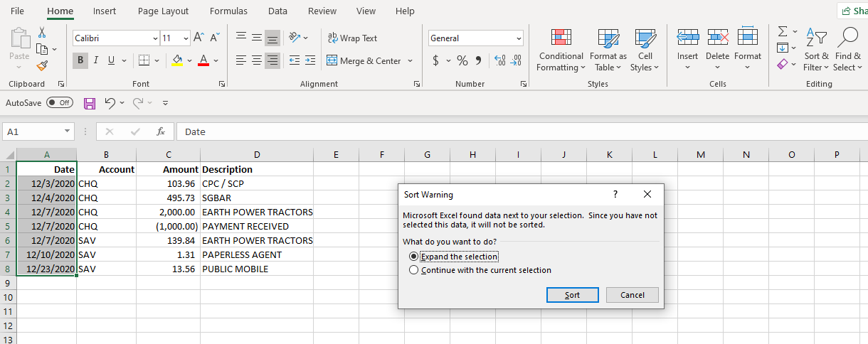Apply Percent Style format
The image size is (868, 344).
coord(462,61)
